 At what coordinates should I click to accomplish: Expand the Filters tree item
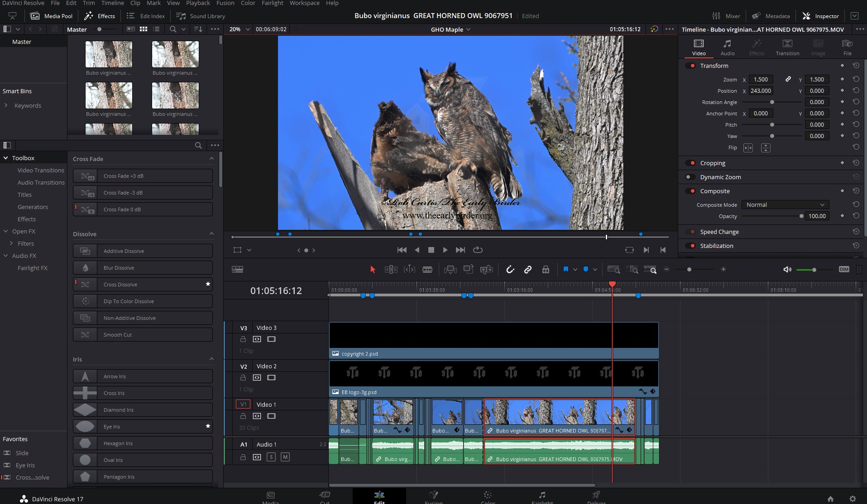11,243
